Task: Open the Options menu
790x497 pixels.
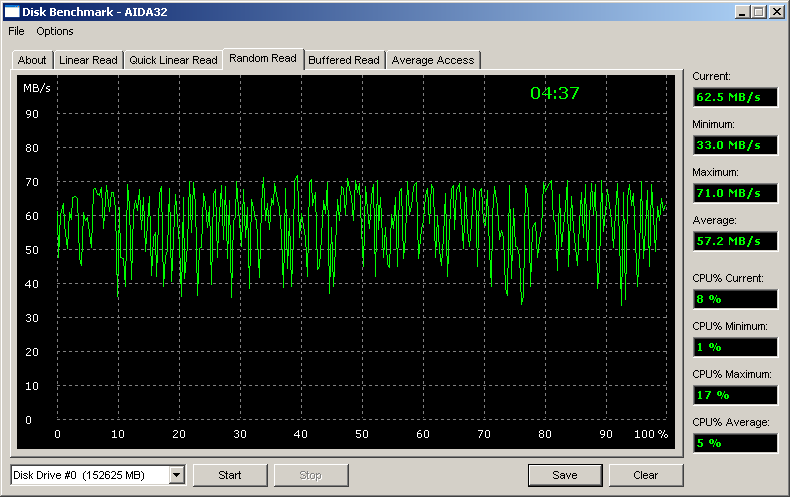Action: 54,31
